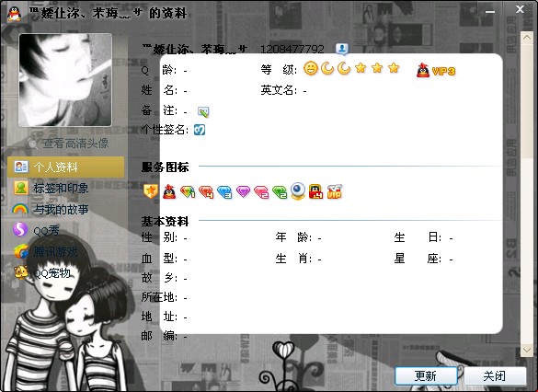Click the multicolor diamond level 1 icon

coord(188,192)
